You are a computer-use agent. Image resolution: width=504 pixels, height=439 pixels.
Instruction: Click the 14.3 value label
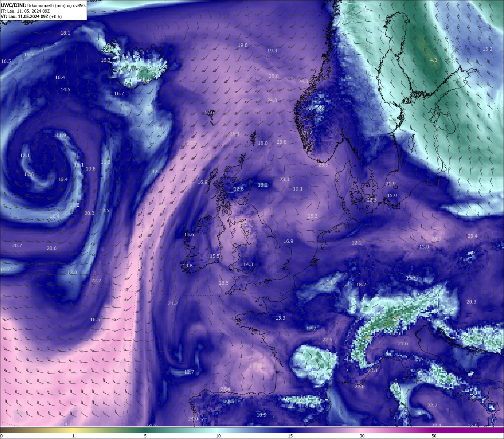pyautogui.click(x=248, y=265)
